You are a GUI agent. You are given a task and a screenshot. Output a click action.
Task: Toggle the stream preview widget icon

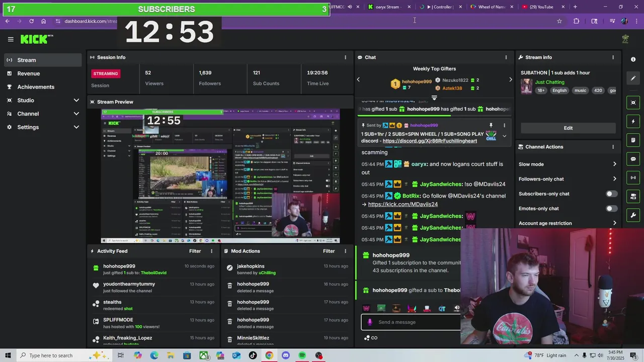[x=633, y=103]
